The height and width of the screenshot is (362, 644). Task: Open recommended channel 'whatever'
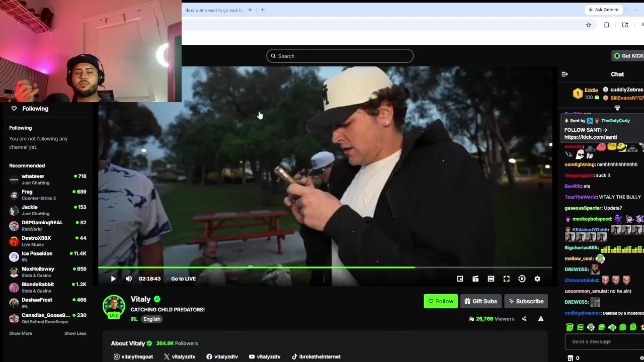(48, 179)
